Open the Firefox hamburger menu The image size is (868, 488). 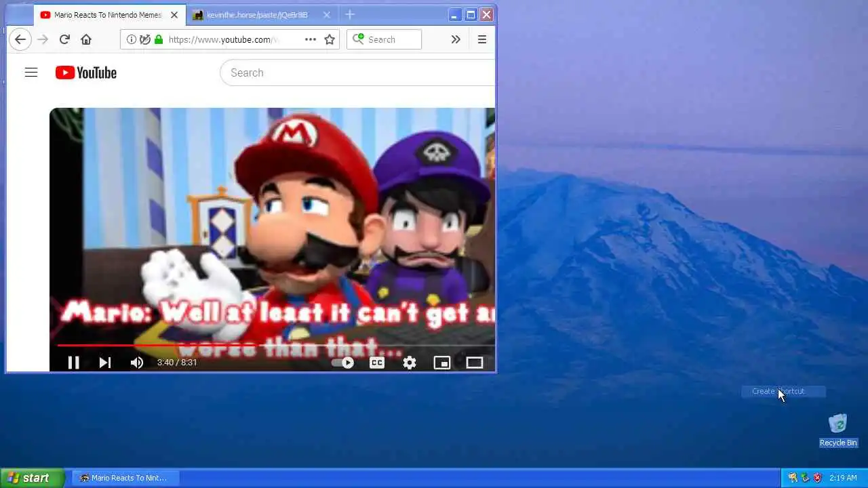pyautogui.click(x=482, y=39)
